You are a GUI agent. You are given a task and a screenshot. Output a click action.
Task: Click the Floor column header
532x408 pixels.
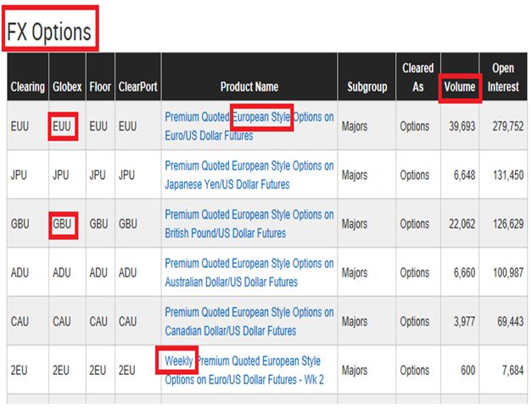coord(100,87)
